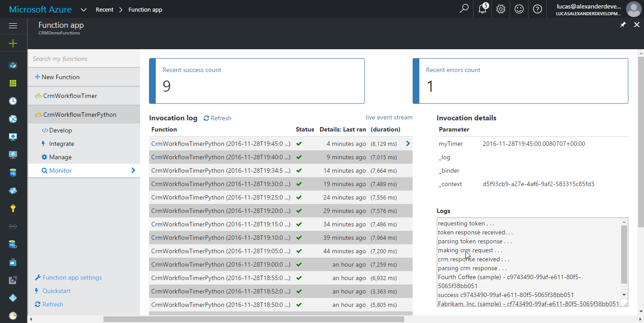Select the invocation row ran 34 minutes ago

(281, 224)
